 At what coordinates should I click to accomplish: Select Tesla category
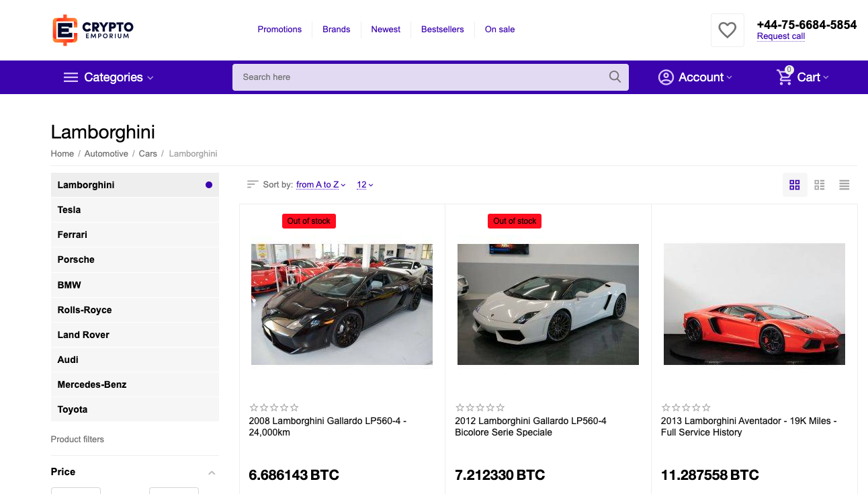coord(135,210)
